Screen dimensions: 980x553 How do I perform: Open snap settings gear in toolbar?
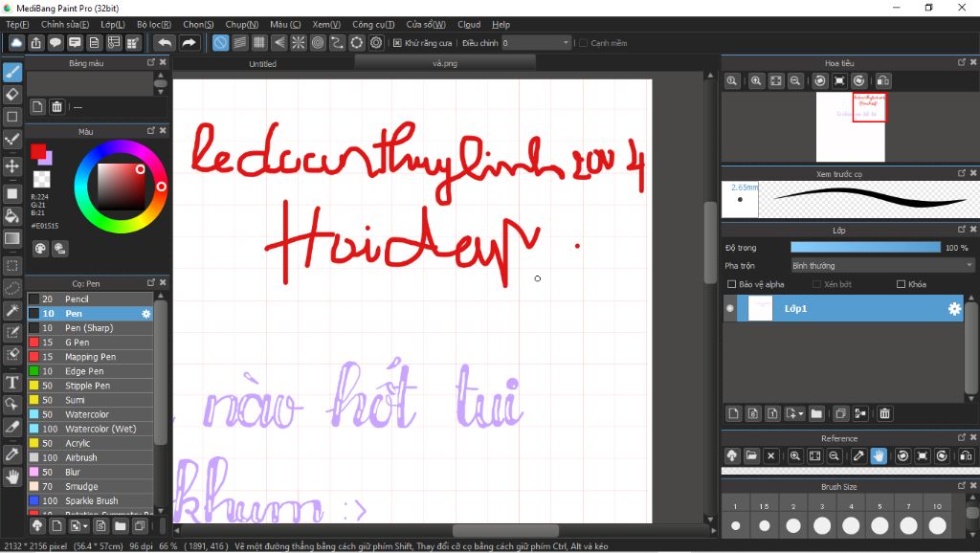click(x=375, y=43)
